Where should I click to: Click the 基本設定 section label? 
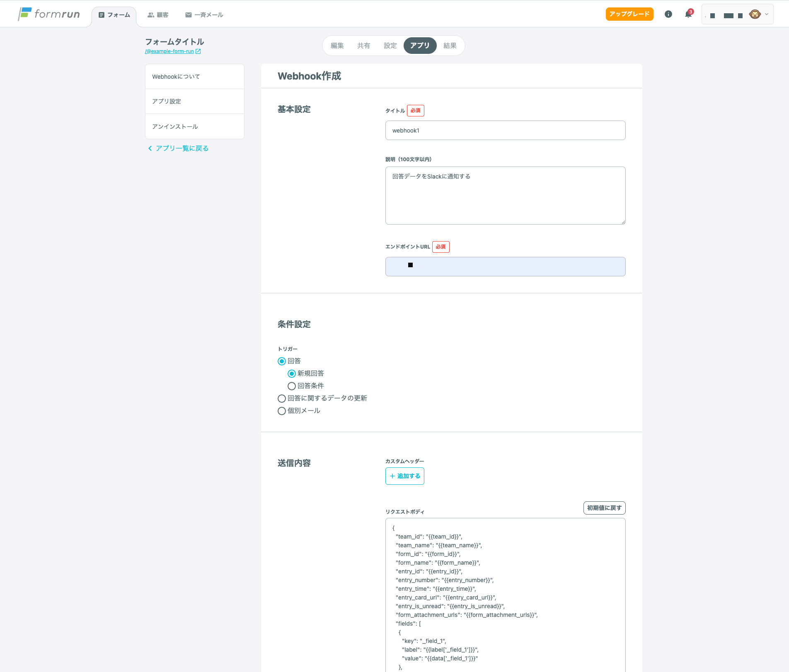pyautogui.click(x=294, y=109)
